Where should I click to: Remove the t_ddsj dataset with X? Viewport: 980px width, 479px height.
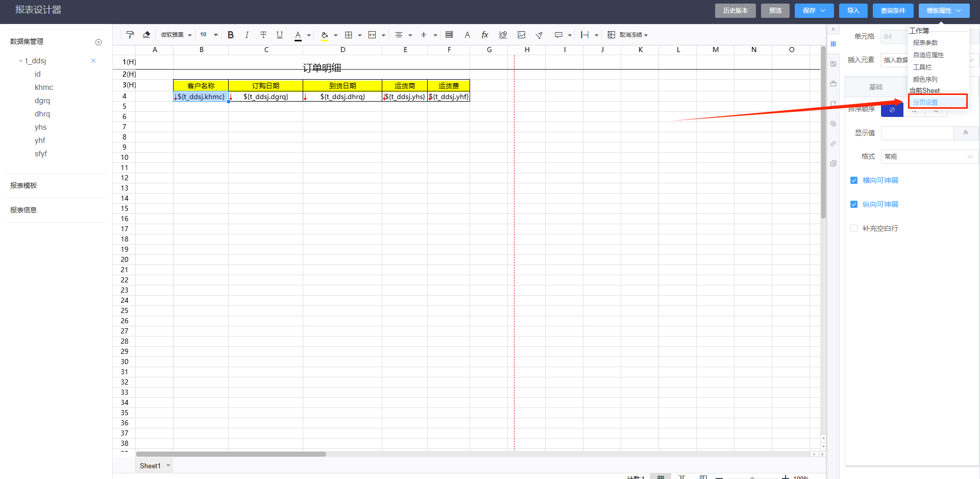tap(93, 61)
